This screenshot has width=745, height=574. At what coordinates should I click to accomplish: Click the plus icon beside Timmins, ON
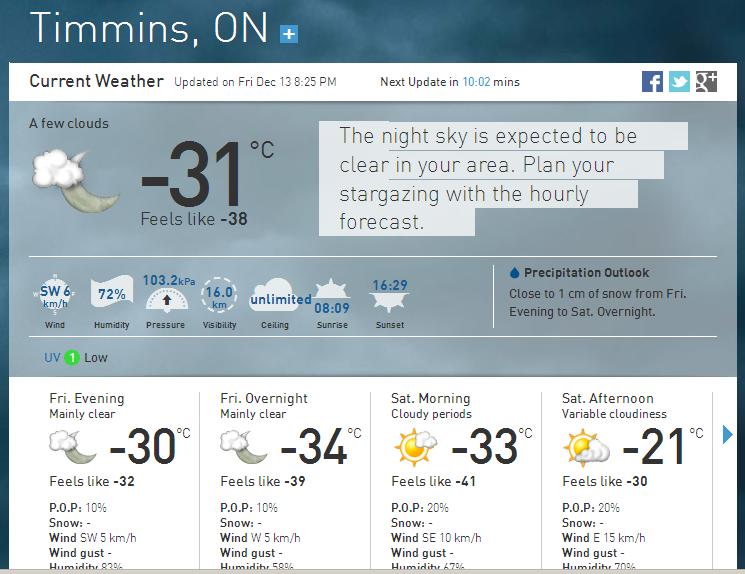(289, 34)
